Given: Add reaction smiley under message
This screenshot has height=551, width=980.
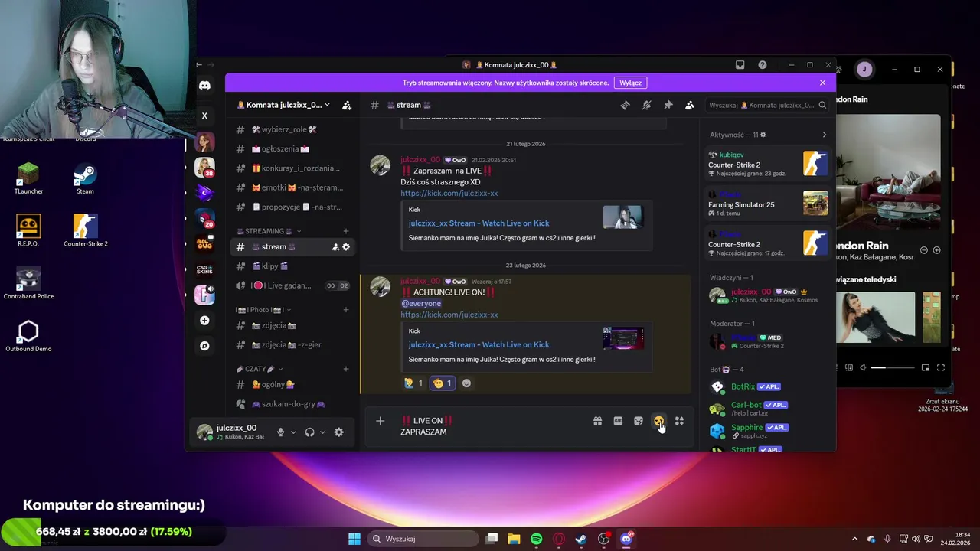Looking at the screenshot, I should [x=466, y=383].
